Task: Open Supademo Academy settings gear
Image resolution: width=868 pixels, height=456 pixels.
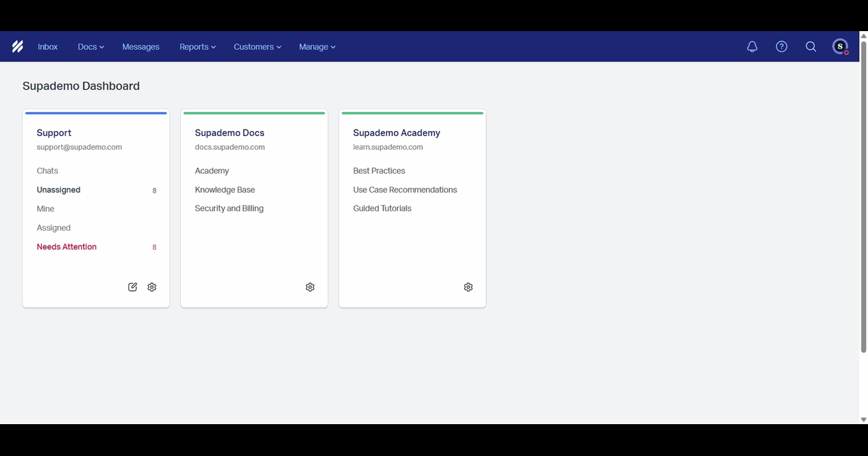Action: coord(468,287)
